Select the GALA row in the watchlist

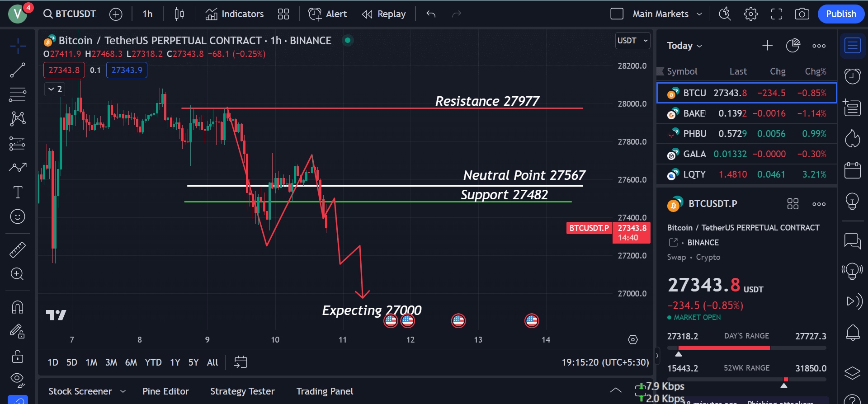tap(746, 154)
